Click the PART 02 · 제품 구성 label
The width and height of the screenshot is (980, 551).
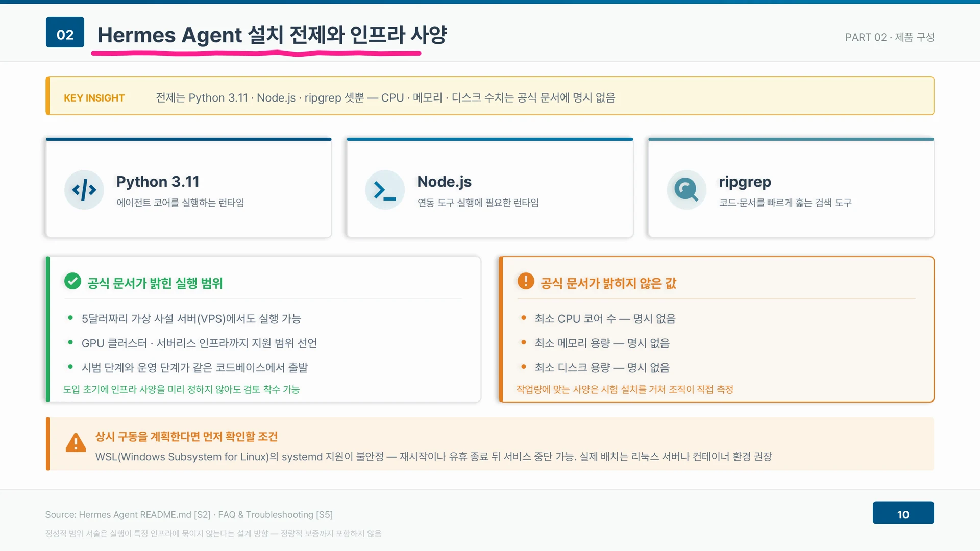890,37
